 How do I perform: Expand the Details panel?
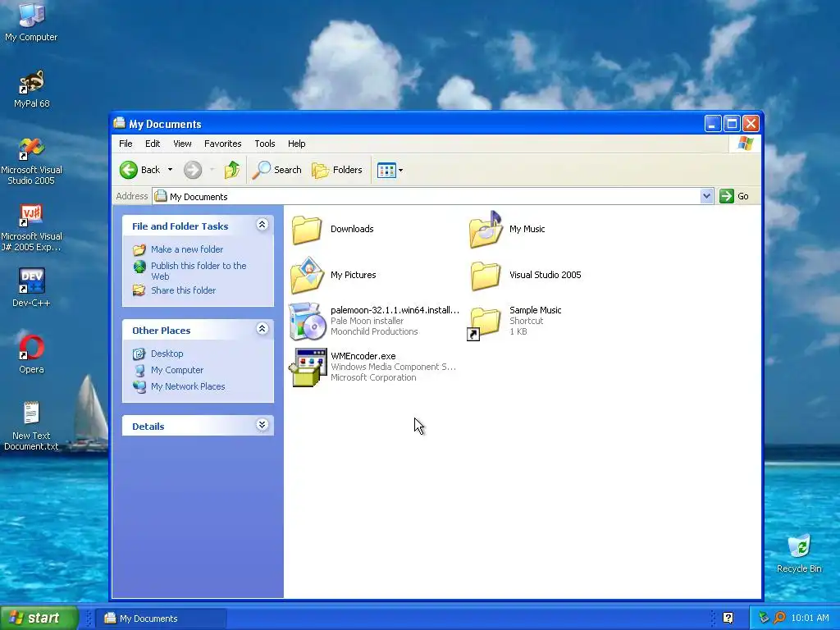(262, 425)
